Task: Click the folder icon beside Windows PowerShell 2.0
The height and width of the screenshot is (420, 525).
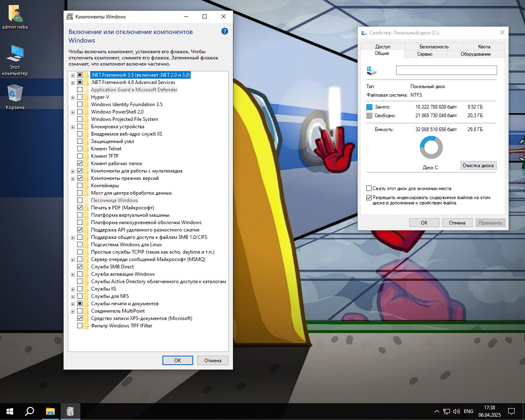Action: pos(86,112)
